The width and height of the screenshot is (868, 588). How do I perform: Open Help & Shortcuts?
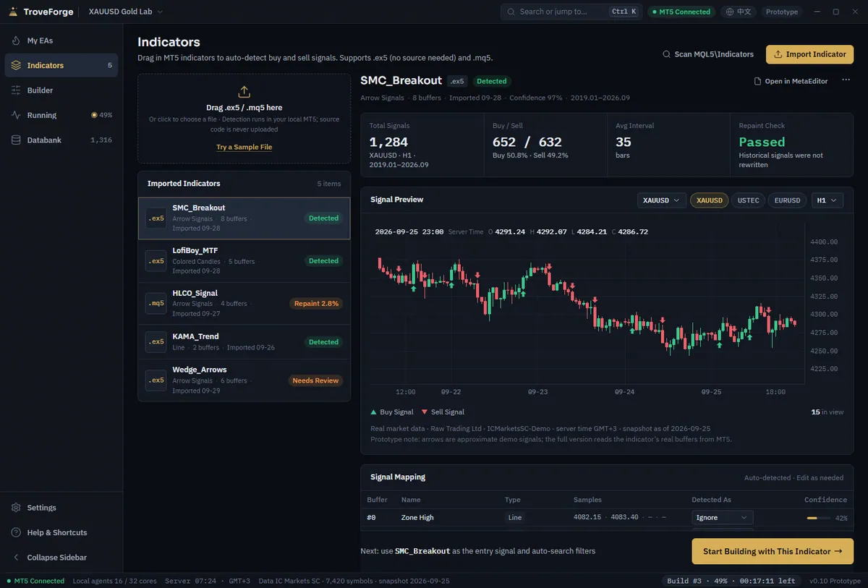tap(61, 532)
